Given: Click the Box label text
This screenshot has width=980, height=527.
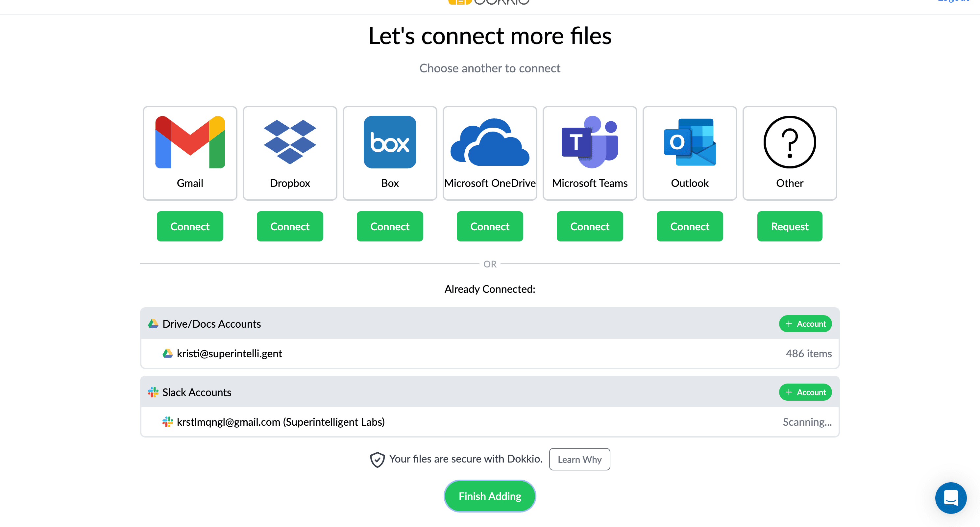Looking at the screenshot, I should (390, 183).
